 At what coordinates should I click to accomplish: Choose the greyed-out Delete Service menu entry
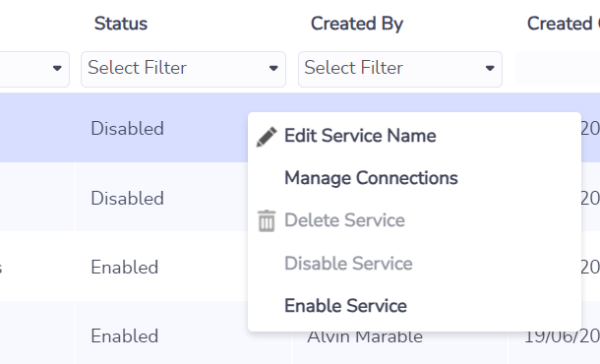point(344,220)
